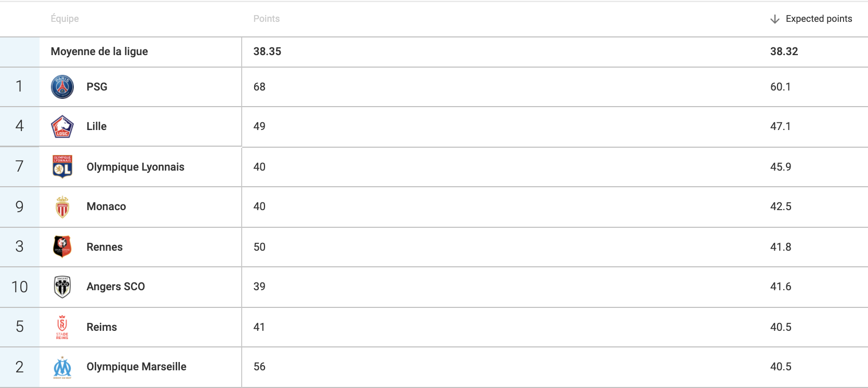Click the sort arrow beside Expected points

click(x=775, y=19)
